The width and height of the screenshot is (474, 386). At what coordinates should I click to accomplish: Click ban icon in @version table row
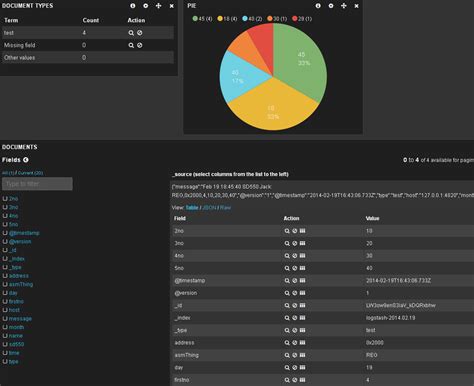[295, 293]
